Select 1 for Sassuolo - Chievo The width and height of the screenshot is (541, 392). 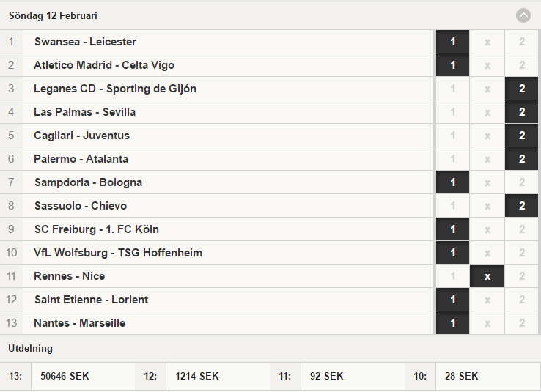click(x=452, y=206)
